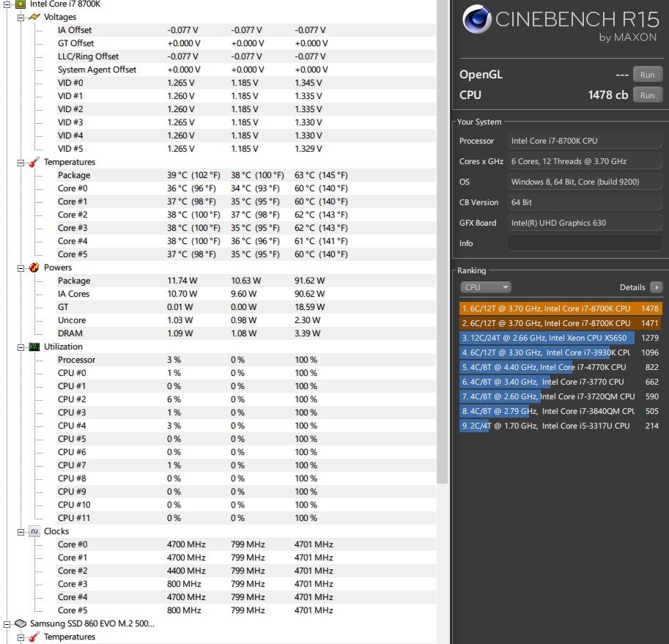Screen dimensions: 669x644
Task: Collapse the Clocks section
Action: pyautogui.click(x=21, y=532)
